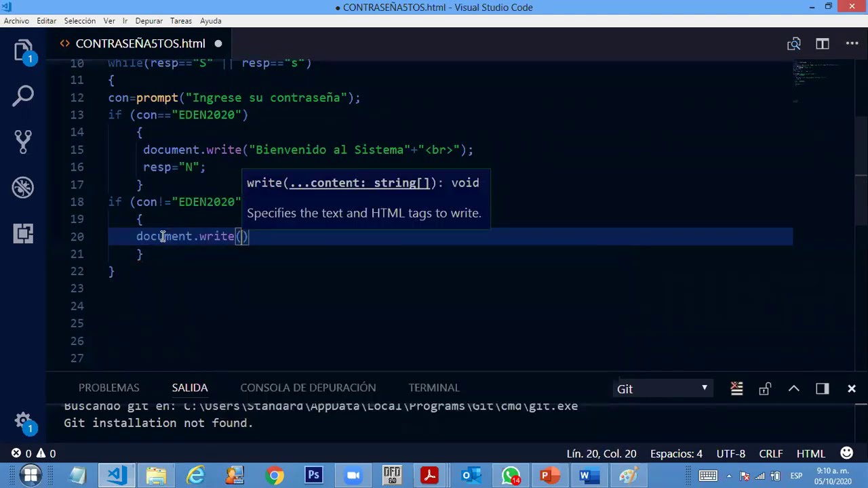
Task: Open WhatsApp from the taskbar
Action: pos(511,475)
